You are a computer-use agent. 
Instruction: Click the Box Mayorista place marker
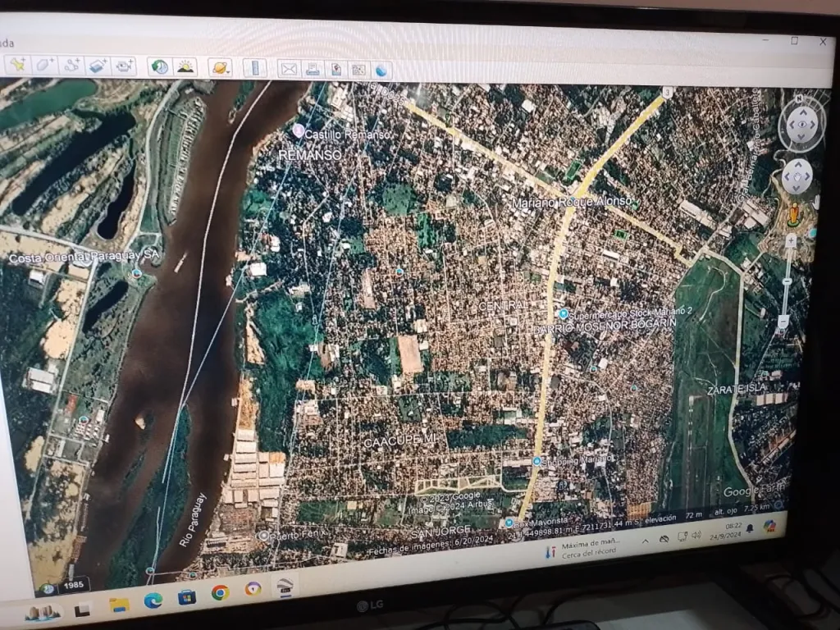click(509, 523)
